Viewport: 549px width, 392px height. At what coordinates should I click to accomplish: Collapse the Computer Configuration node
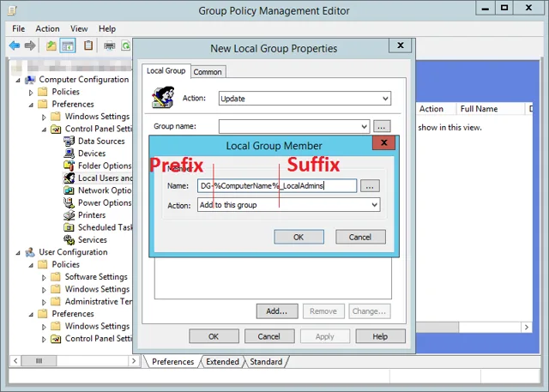click(x=18, y=80)
